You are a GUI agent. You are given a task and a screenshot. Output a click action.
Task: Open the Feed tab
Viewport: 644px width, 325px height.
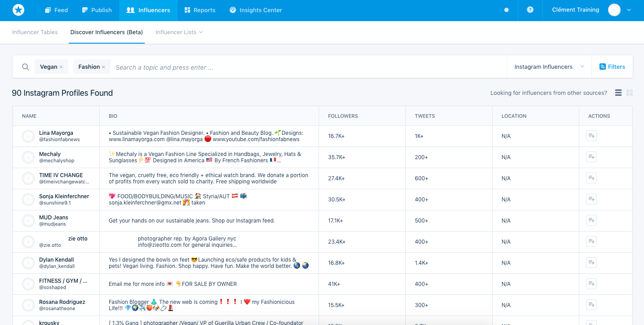coord(56,10)
